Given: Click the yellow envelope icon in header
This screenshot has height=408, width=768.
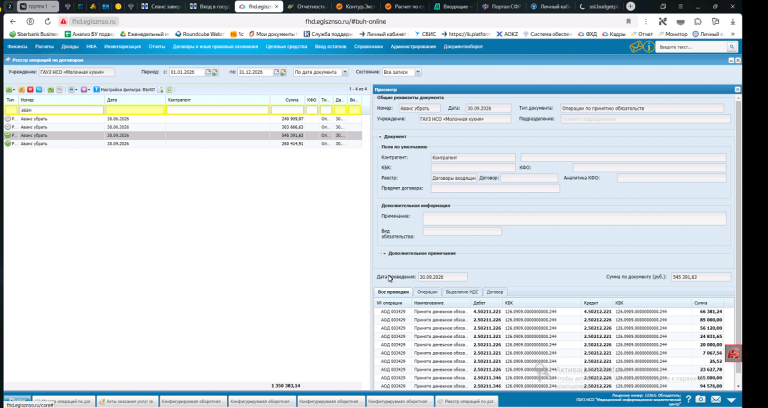Looking at the screenshot, I should tap(636, 47).
